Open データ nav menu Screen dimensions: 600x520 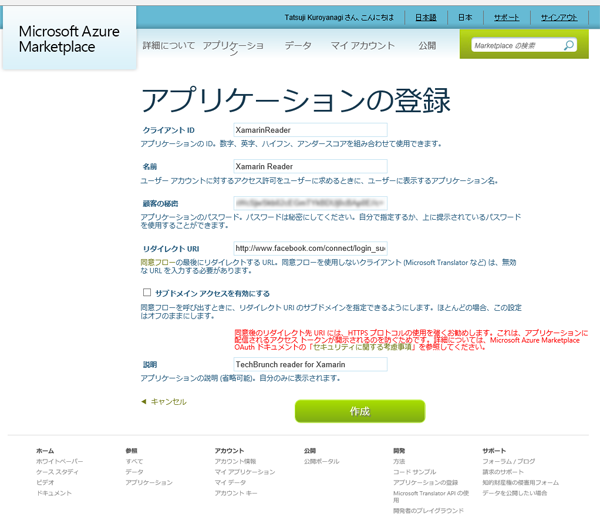pyautogui.click(x=298, y=46)
